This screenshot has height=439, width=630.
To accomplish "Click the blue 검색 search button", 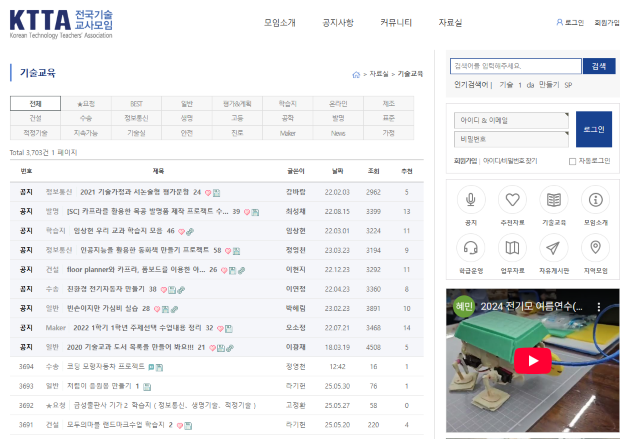I will pos(598,66).
